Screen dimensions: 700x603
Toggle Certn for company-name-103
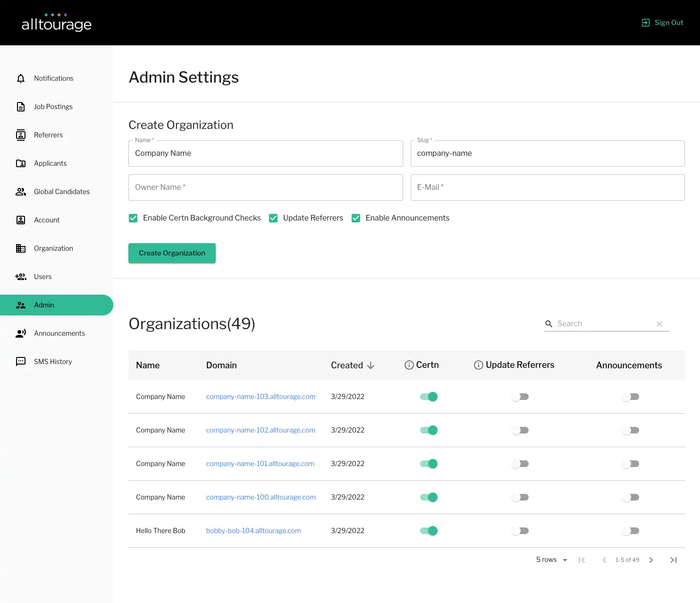tap(429, 397)
